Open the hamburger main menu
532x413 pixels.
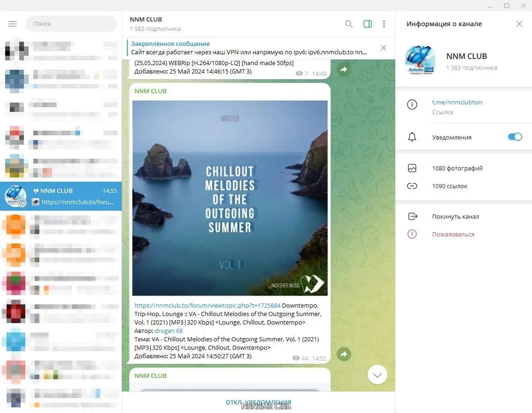click(13, 24)
